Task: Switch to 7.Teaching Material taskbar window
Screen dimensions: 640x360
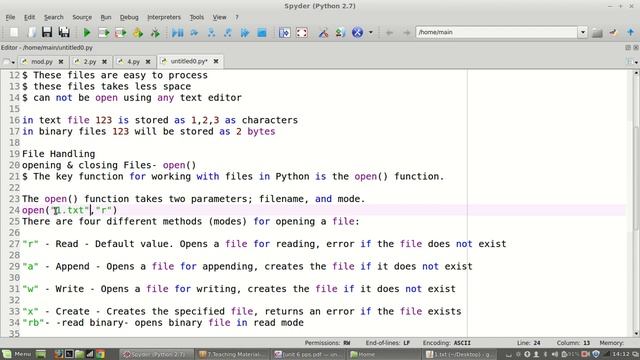Action: [x=232, y=354]
